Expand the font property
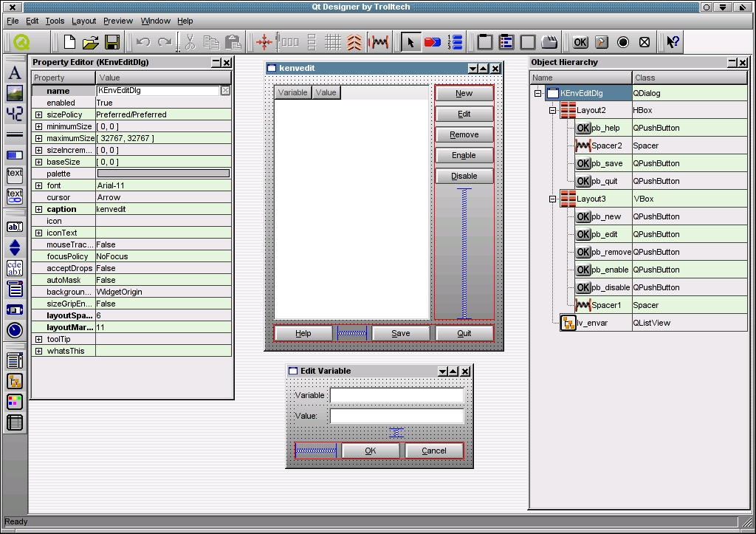Image resolution: width=756 pixels, height=534 pixels. click(38, 185)
